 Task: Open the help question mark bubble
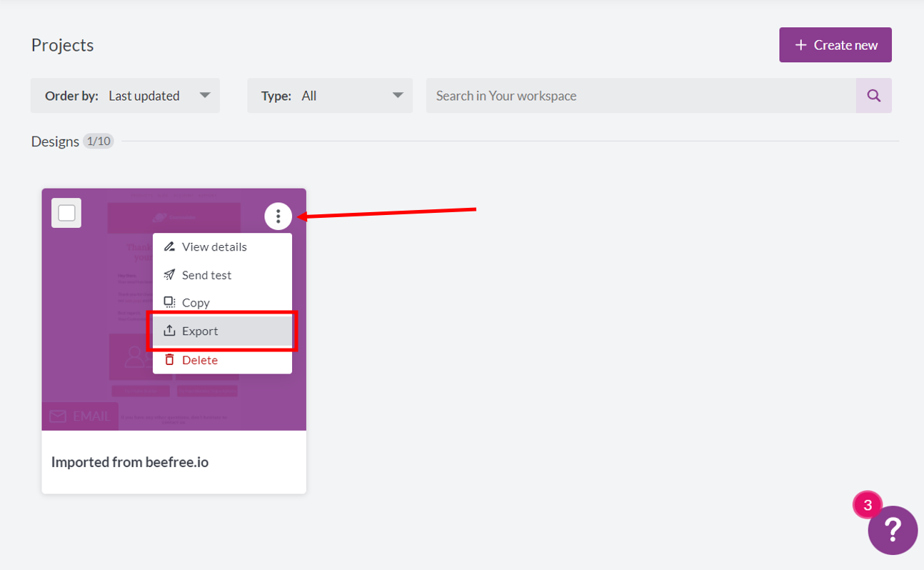click(893, 530)
